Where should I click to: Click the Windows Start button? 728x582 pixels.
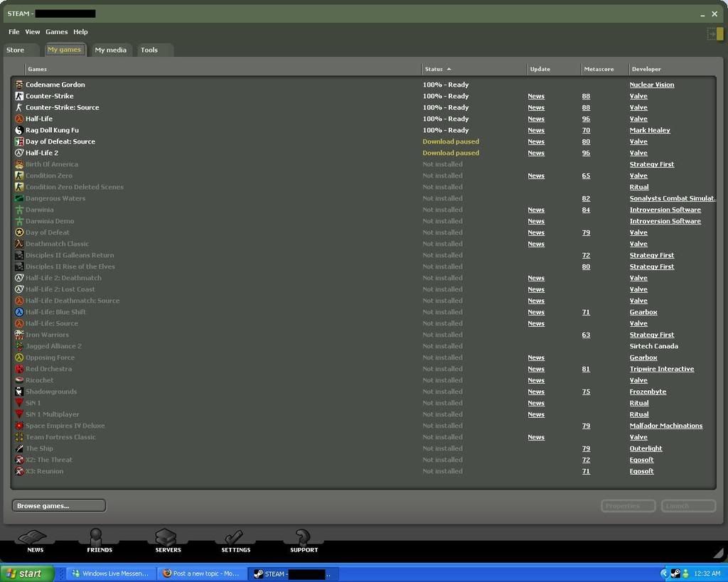(27, 573)
